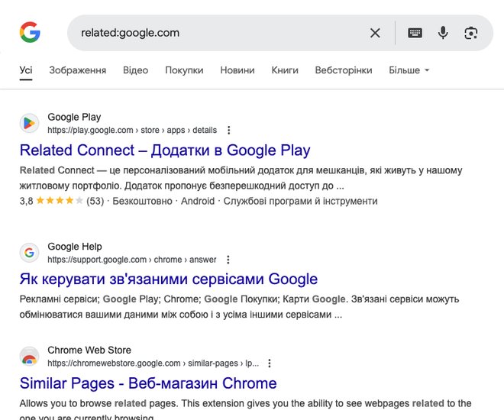The height and width of the screenshot is (420, 504).
Task: Click the chromewebstore.google.com breadcrumb URL
Action: click(153, 363)
